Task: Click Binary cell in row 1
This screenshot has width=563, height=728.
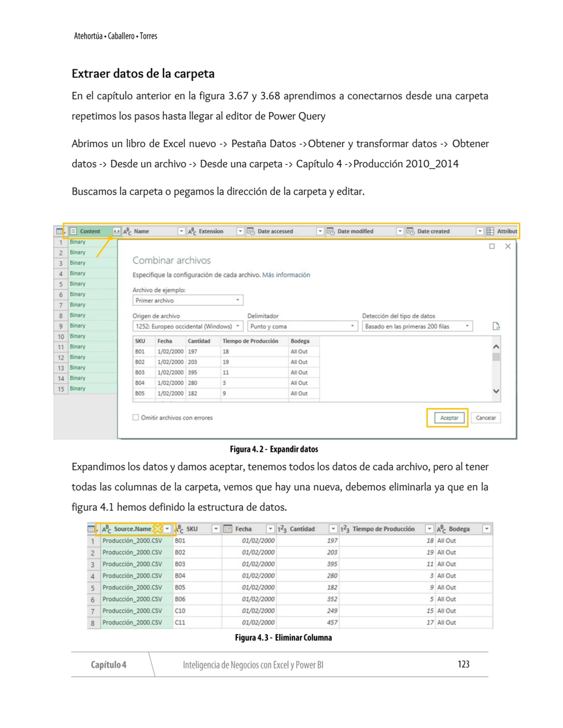Action: (x=93, y=242)
